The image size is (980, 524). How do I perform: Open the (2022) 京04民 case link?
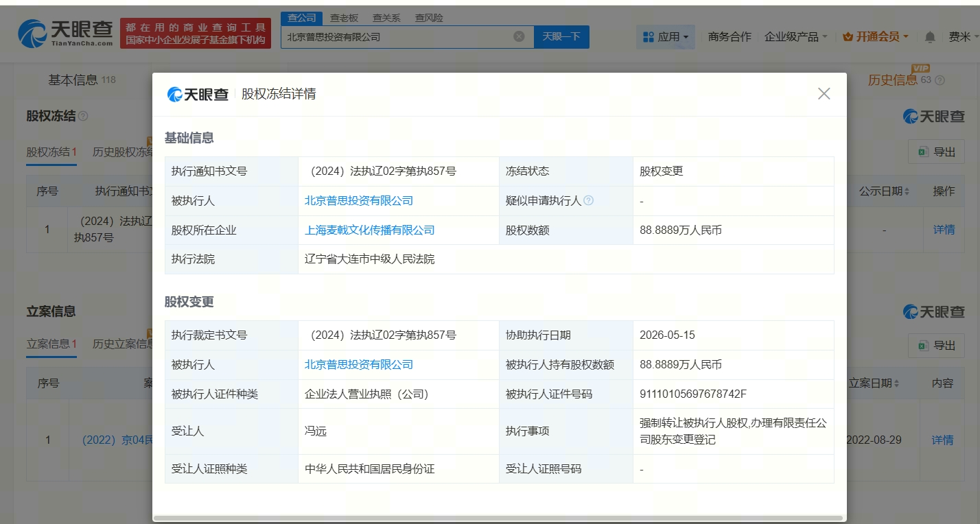tap(117, 440)
